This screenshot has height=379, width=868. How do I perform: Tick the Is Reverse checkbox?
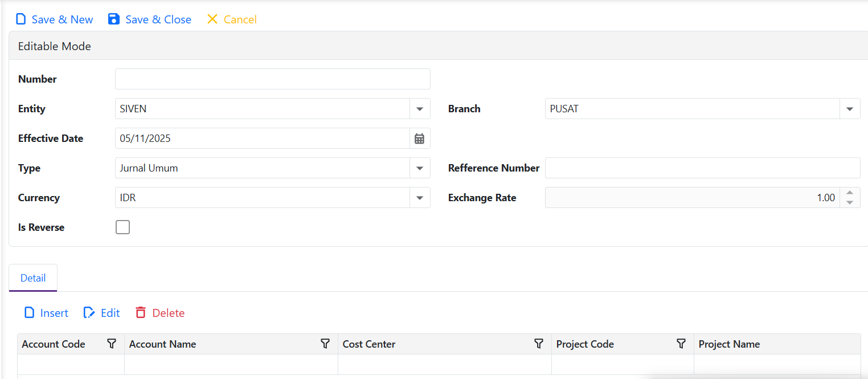[x=122, y=227]
